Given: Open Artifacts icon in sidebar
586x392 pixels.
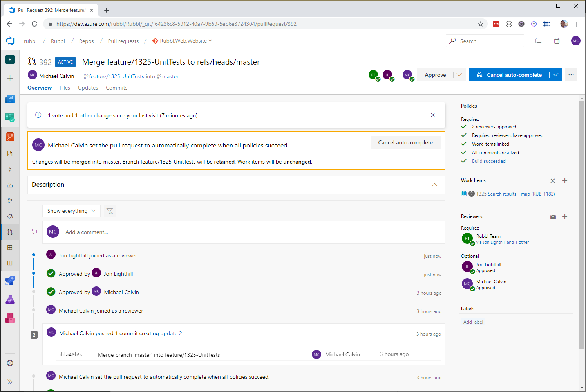Looking at the screenshot, I should (x=10, y=318).
